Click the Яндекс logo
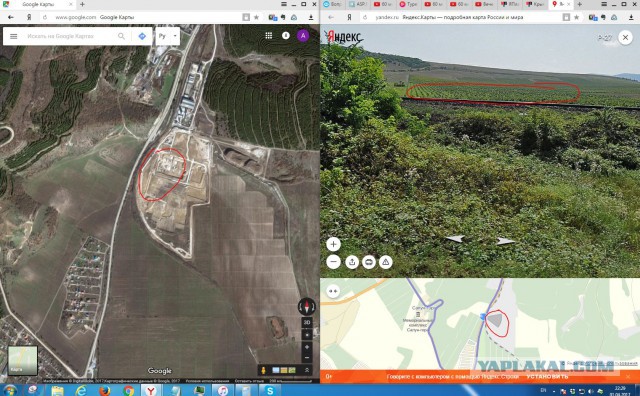 click(344, 37)
